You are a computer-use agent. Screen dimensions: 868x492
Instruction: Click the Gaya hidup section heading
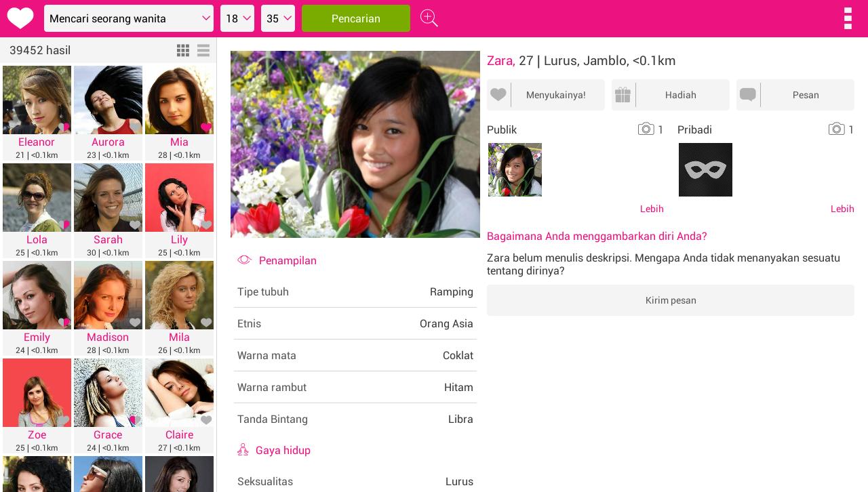(283, 450)
